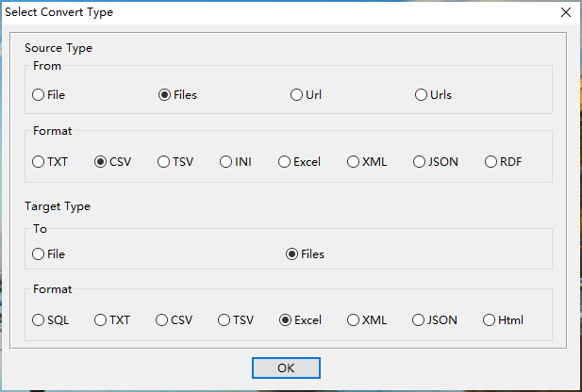Viewport: 582px width, 392px height.
Task: Select JSON as target format
Action: point(419,319)
